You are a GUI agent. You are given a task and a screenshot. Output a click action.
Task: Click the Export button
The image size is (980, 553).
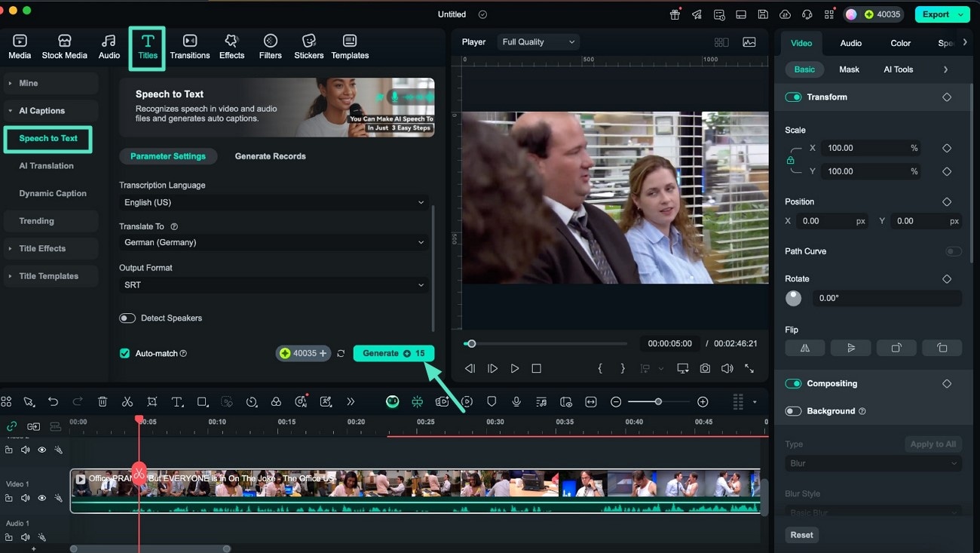point(942,14)
